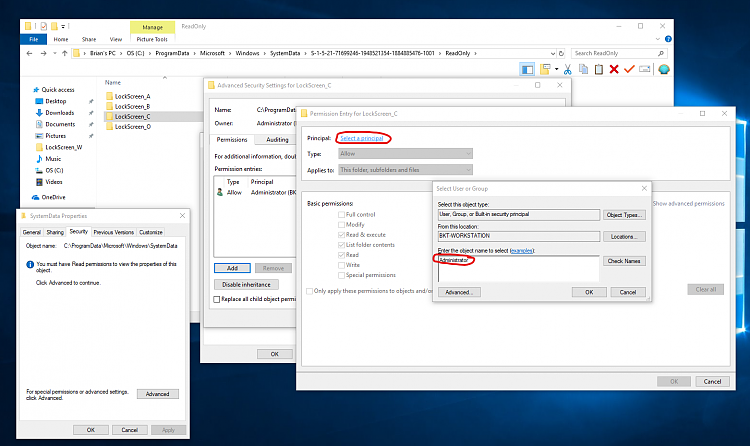750x446 pixels.
Task: Open the Music folder in Quick access
Action: pyautogui.click(x=53, y=158)
